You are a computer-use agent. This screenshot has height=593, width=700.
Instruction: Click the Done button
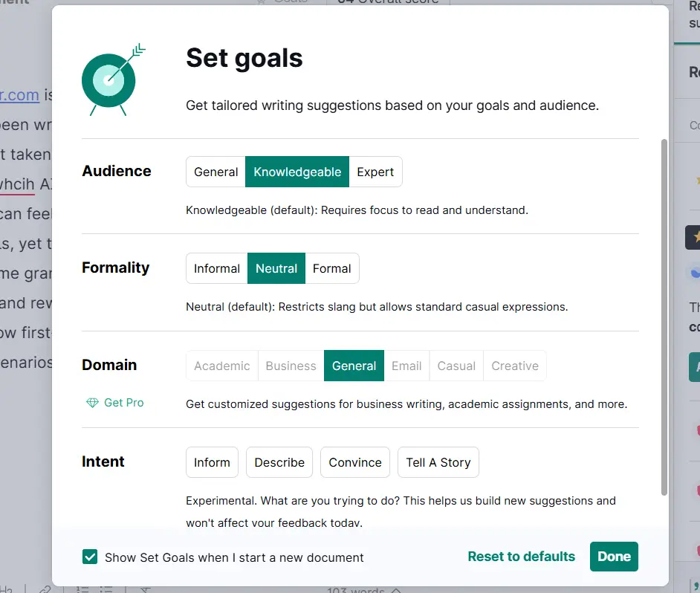coord(614,556)
